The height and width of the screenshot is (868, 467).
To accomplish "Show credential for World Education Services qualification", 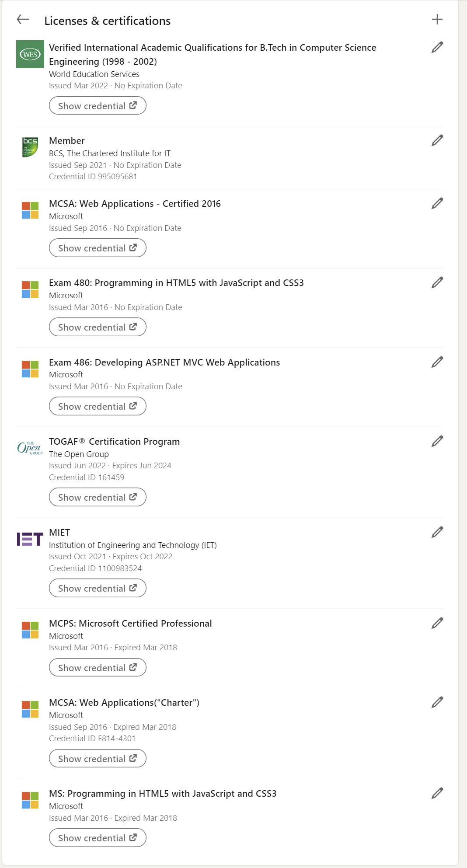I will point(98,105).
